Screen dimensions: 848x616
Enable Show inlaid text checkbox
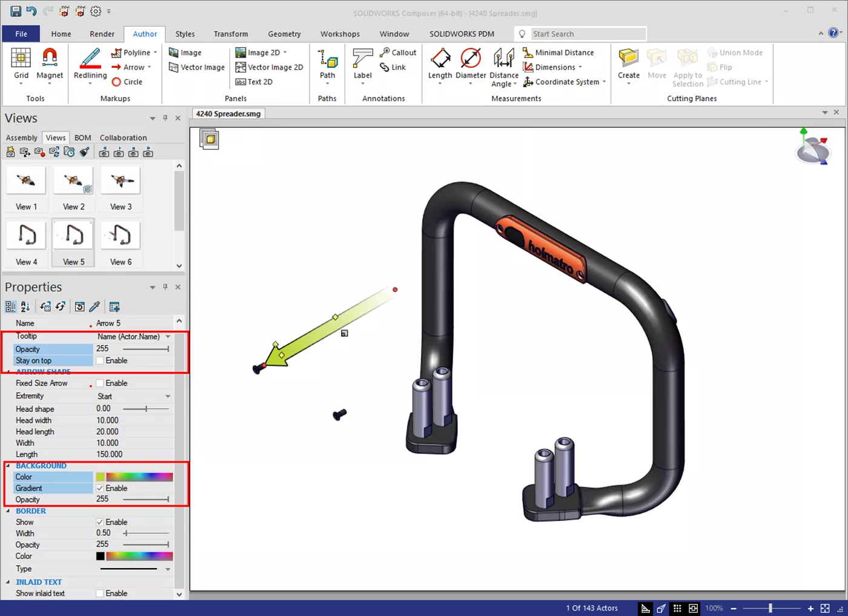coord(100,594)
